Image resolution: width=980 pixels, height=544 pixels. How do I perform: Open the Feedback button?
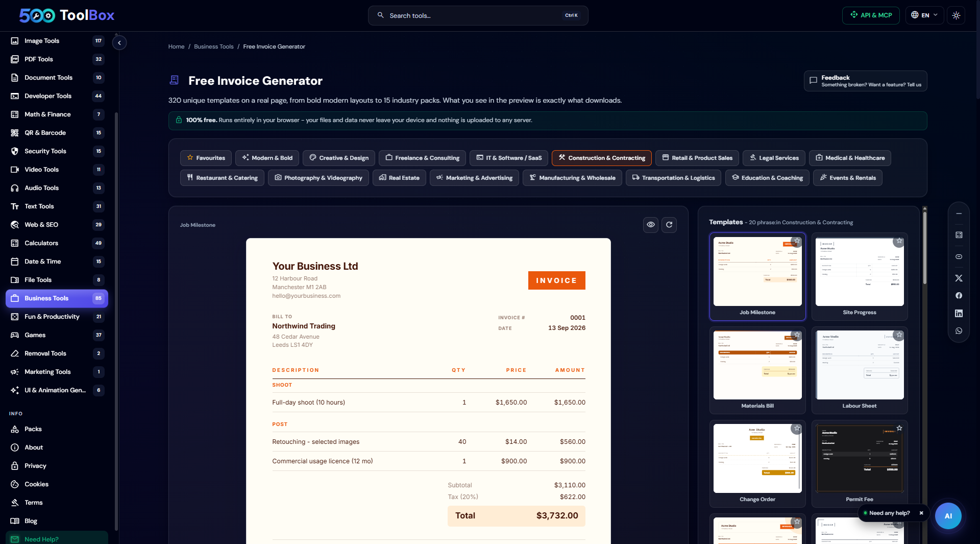865,81
